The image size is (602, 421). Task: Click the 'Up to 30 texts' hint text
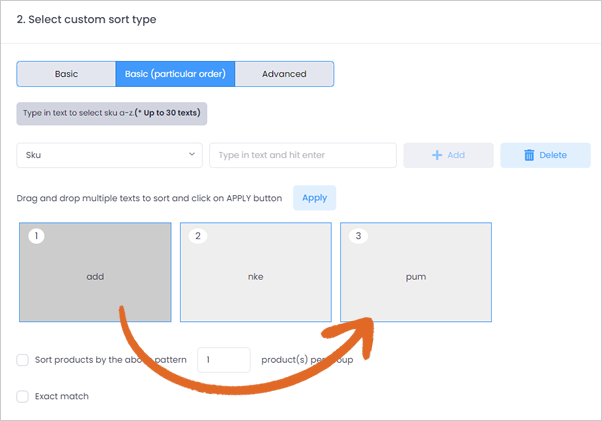tap(168, 113)
